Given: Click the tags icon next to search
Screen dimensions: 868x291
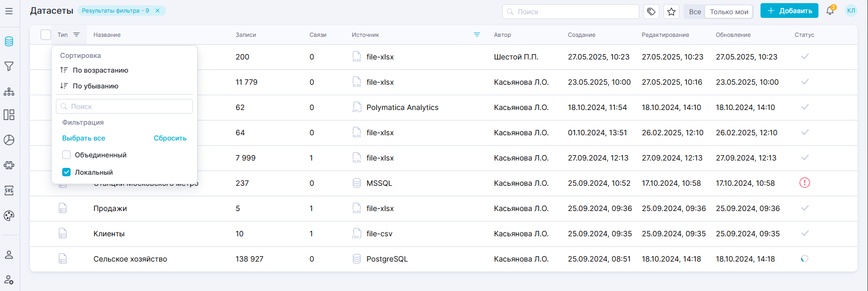Looking at the screenshot, I should coord(651,12).
